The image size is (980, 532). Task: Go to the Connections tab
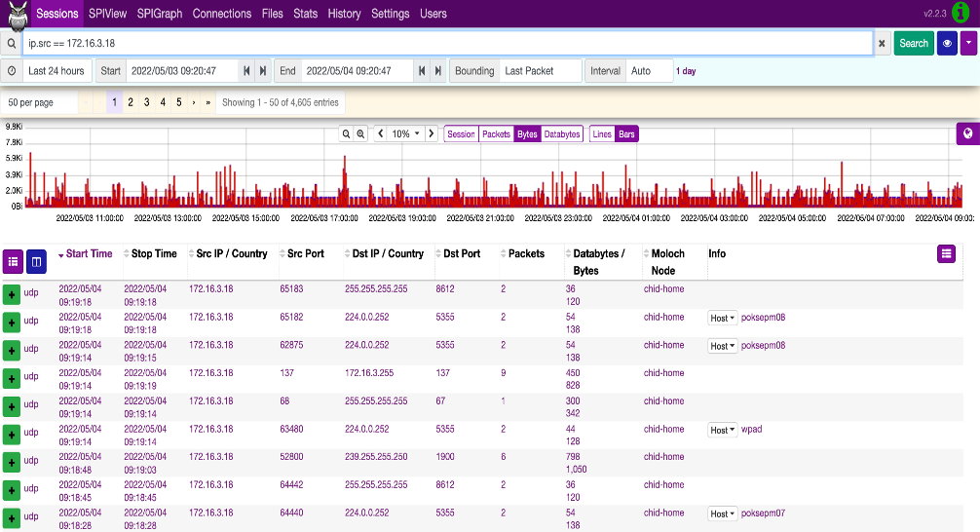[x=222, y=14]
